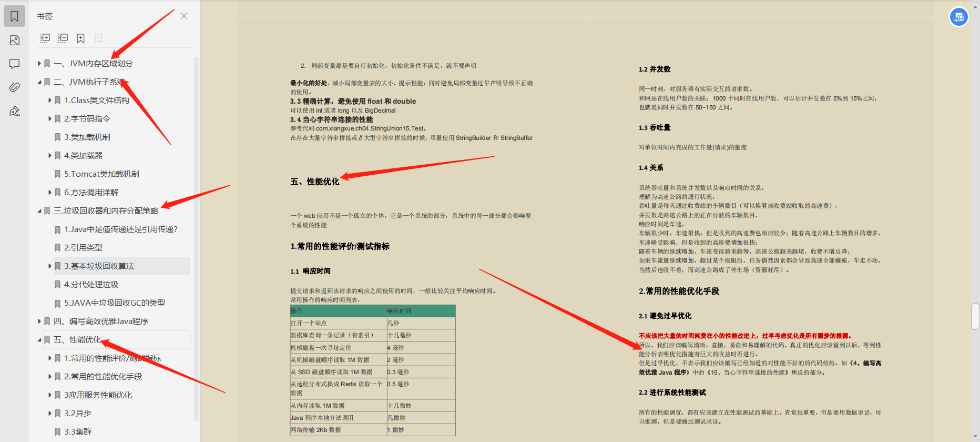Collapse 三.垃圾回收器和内存分配策略 bookmark
980x442 pixels.
[39, 211]
